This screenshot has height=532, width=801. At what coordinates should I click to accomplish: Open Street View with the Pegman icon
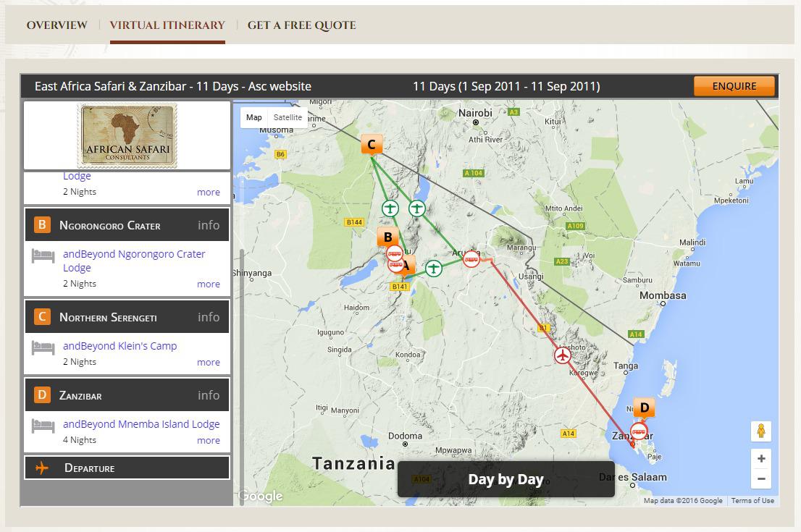(761, 430)
